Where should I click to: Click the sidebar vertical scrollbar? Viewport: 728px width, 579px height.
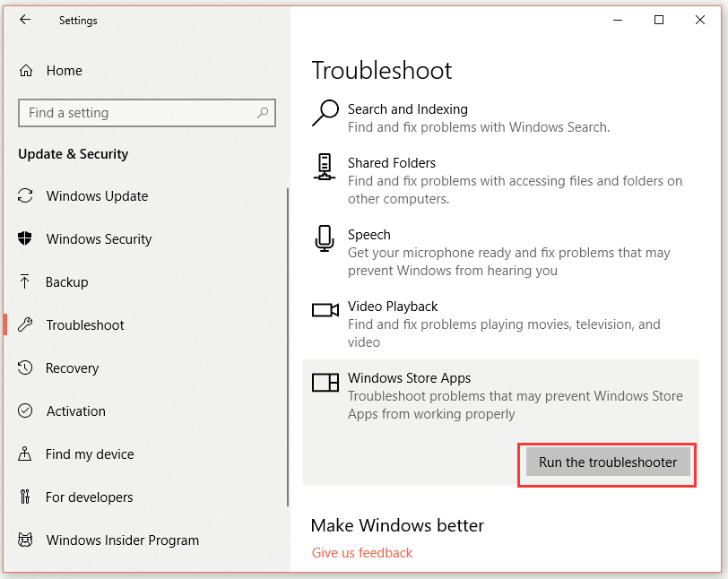[288, 347]
